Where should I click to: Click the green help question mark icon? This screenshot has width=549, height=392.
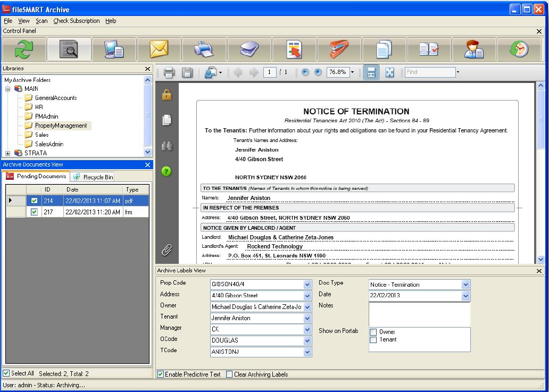[x=167, y=171]
